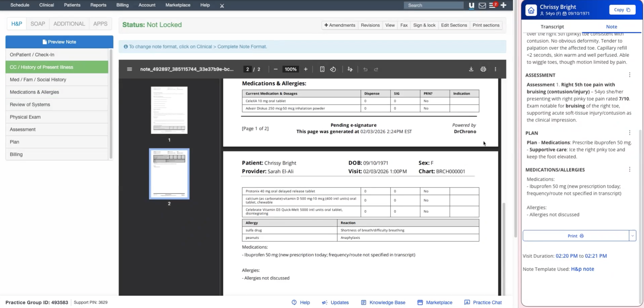Select page 1 thumbnail in PDF
644x308 pixels.
pos(169,110)
